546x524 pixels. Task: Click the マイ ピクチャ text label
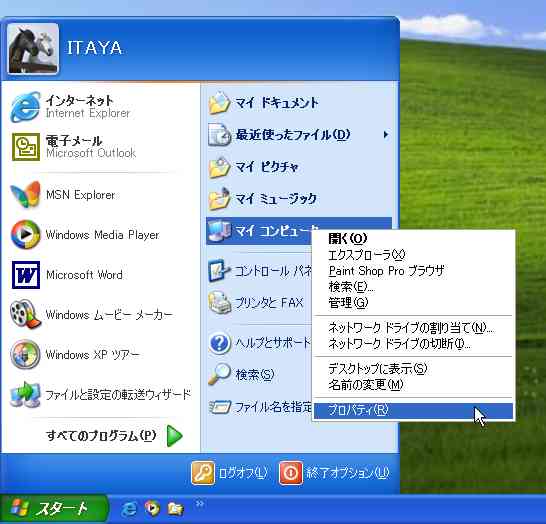267,167
